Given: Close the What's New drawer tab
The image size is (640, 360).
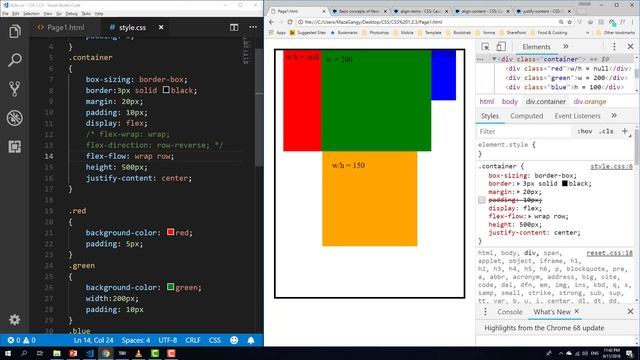Looking at the screenshot, I should tap(577, 311).
